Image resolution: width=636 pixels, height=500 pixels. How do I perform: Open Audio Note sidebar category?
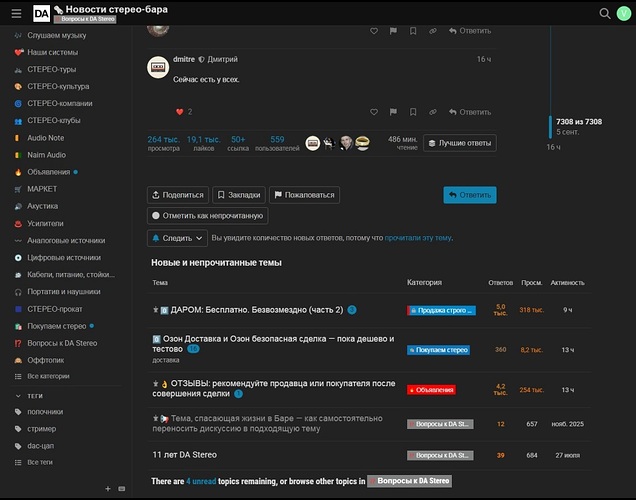(45, 138)
